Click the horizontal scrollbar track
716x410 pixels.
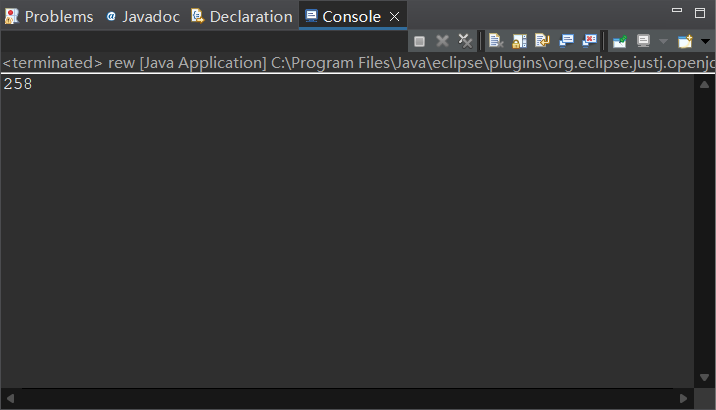point(347,399)
